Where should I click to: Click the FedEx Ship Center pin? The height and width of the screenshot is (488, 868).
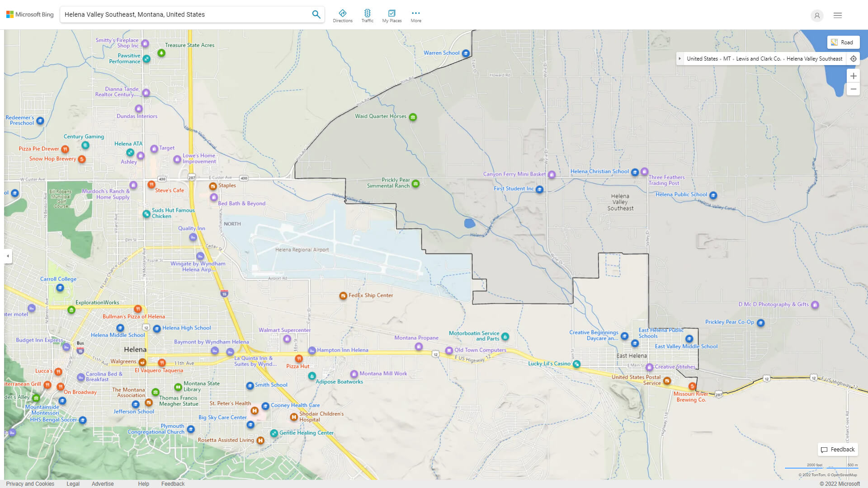[343, 296]
